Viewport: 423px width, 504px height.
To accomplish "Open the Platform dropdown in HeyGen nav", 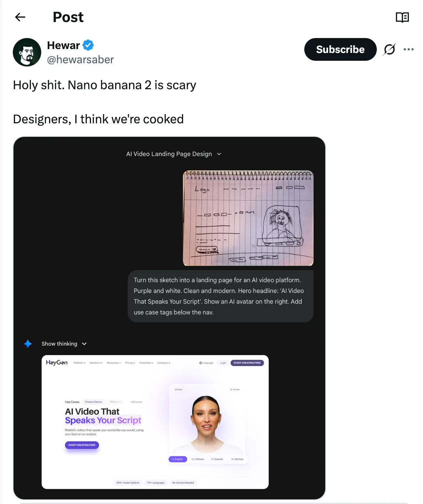I will click(x=80, y=363).
